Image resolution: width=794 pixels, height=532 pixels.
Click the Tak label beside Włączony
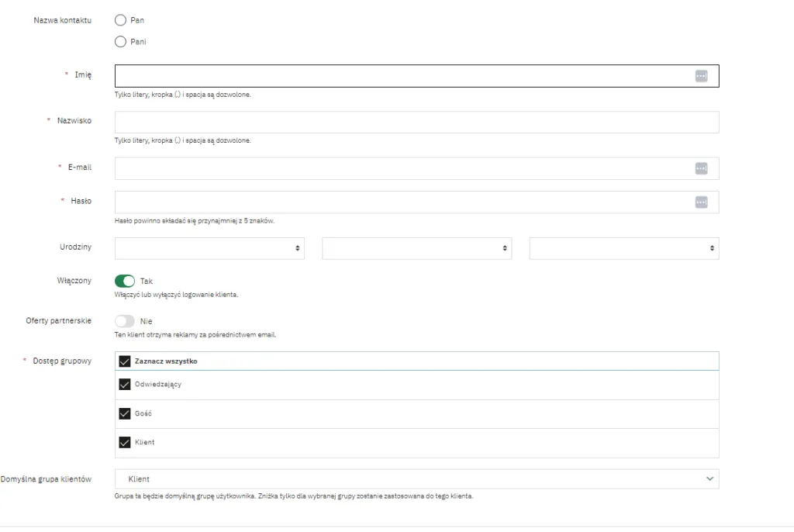click(x=147, y=281)
